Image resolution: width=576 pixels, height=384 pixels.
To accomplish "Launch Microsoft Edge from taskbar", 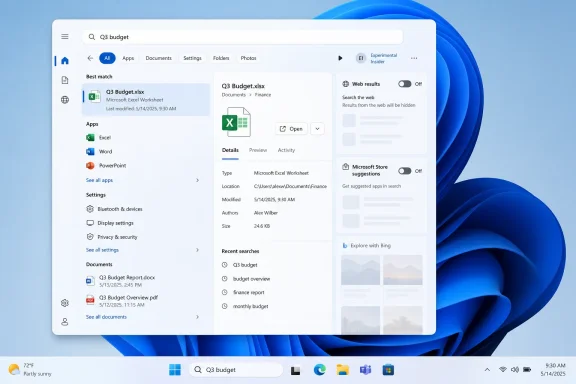I will point(319,370).
